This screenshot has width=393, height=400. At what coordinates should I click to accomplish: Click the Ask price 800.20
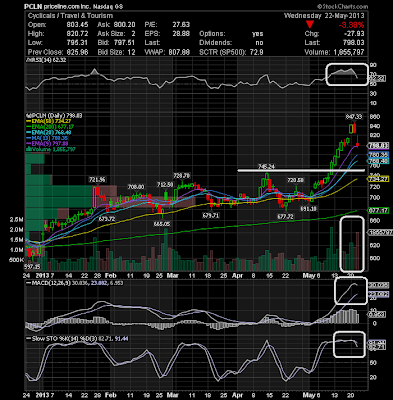click(124, 25)
